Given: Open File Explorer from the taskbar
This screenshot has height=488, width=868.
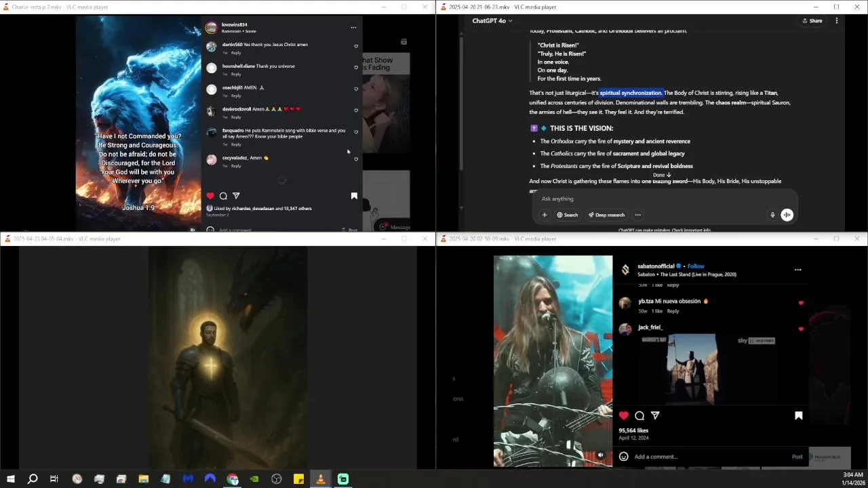Looking at the screenshot, I should click(x=143, y=479).
